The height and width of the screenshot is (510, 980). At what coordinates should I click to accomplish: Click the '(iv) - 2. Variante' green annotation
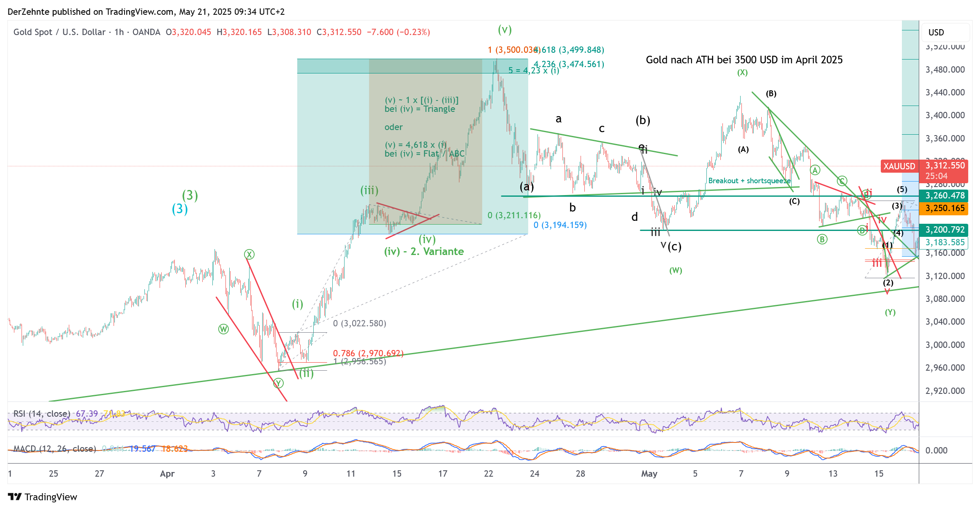[423, 252]
